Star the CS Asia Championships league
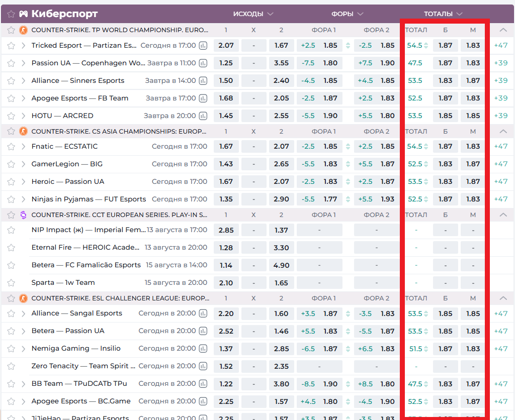Viewport: 515px width, 420px height. pyautogui.click(x=11, y=131)
